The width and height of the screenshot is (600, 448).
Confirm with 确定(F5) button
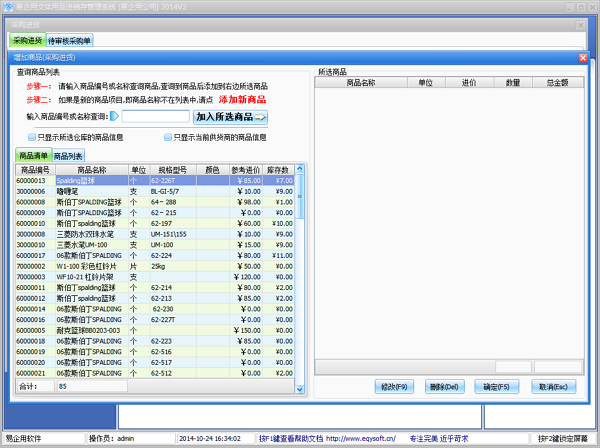pyautogui.click(x=496, y=387)
